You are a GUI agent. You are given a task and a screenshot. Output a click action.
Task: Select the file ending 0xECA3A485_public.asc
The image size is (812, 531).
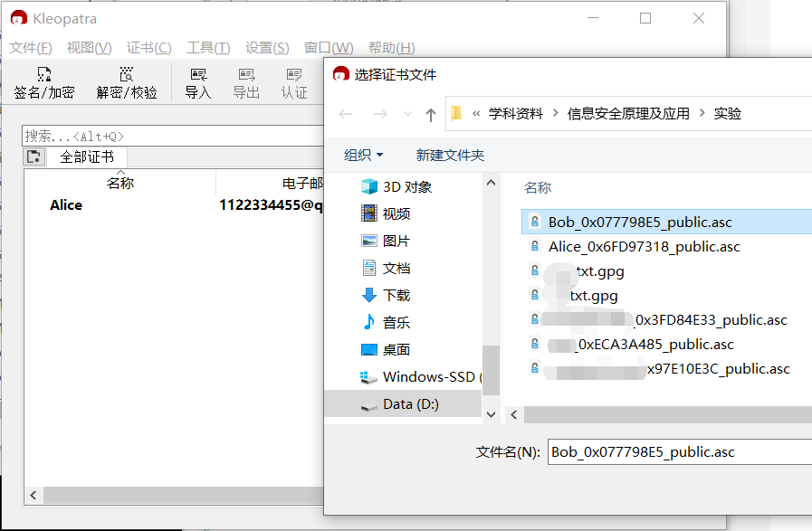click(x=632, y=344)
